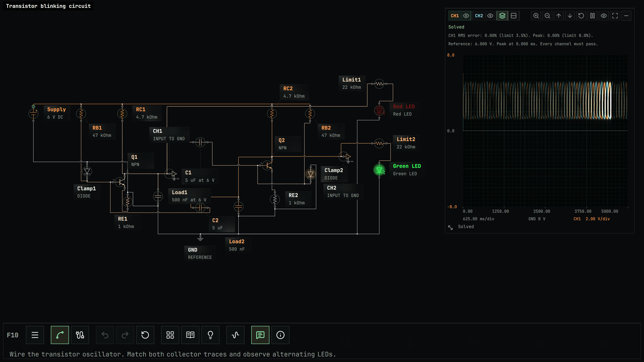644x362 pixels.
Task: Click the Clamp2 DIODE label
Action: (334, 174)
